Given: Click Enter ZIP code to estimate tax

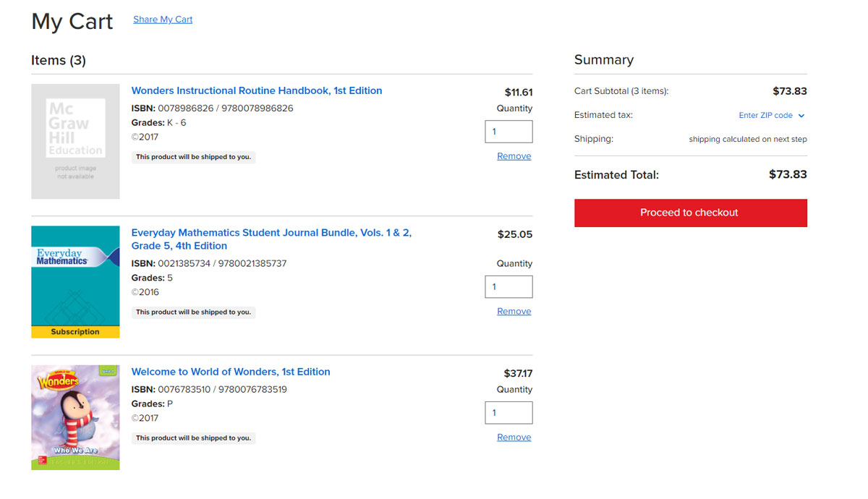Looking at the screenshot, I should click(763, 114).
